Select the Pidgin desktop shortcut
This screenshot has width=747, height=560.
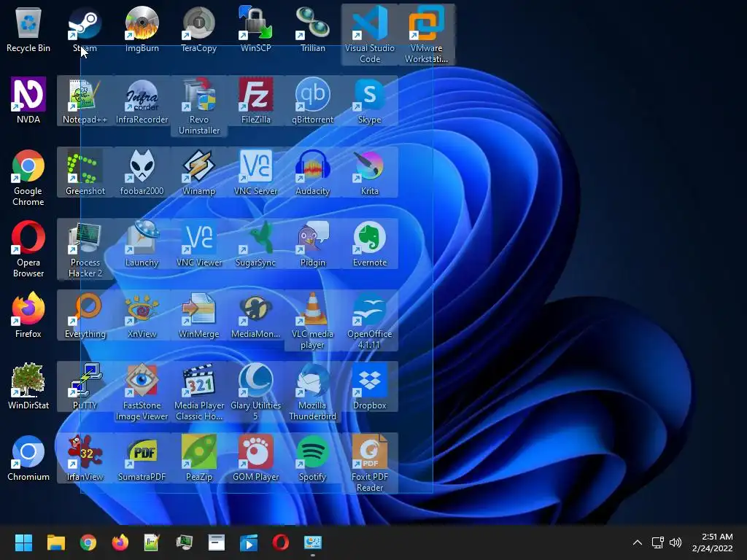312,244
